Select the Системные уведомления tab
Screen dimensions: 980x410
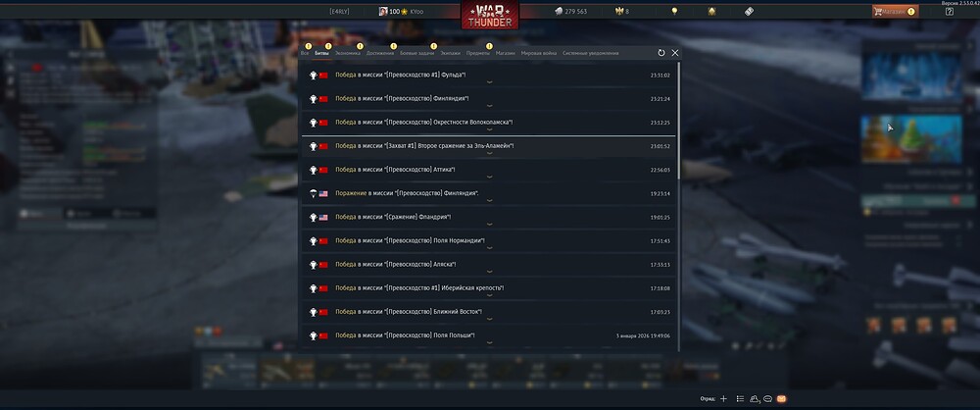pos(591,53)
